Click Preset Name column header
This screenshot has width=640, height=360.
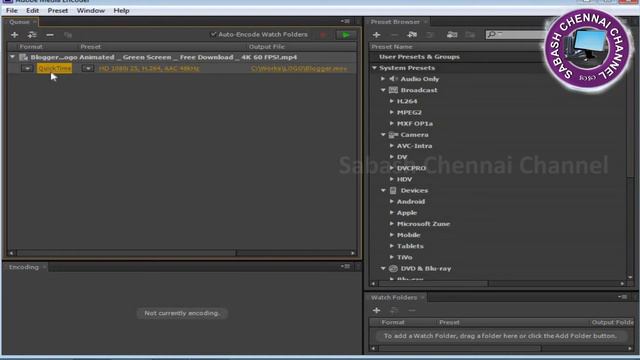pyautogui.click(x=392, y=47)
